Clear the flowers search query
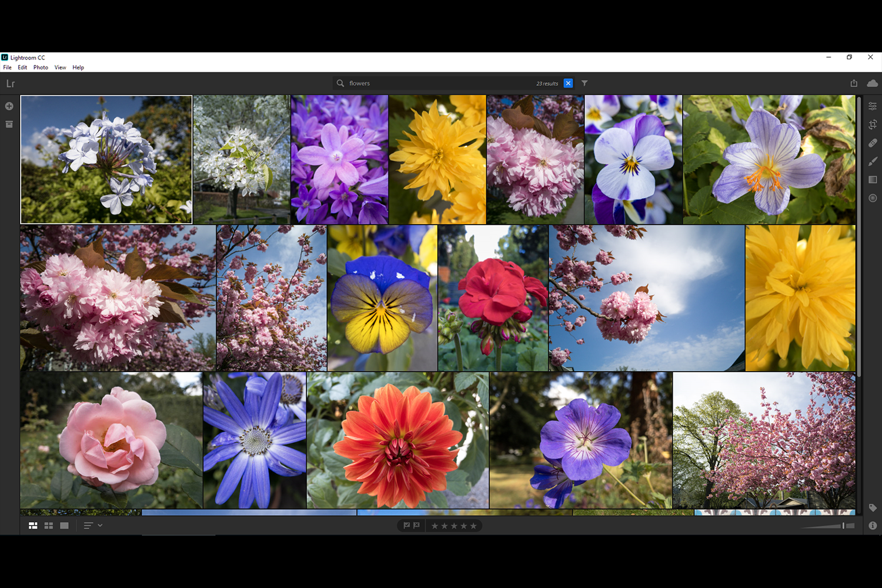The height and width of the screenshot is (588, 882). [x=568, y=83]
